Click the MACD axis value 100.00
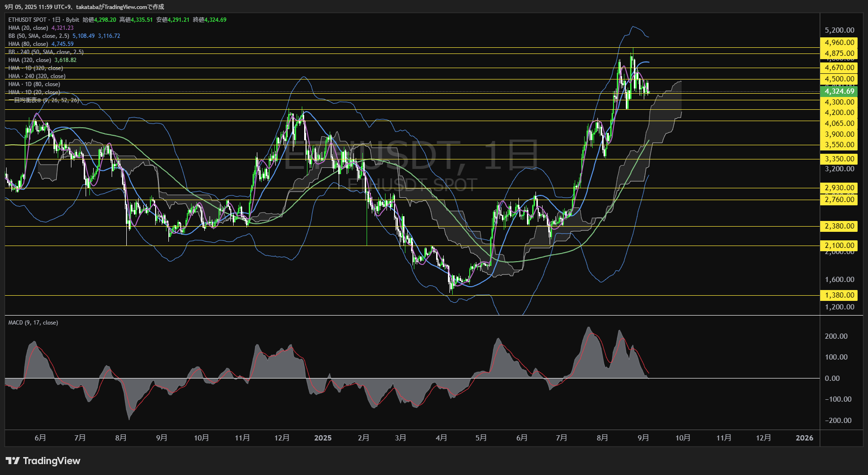Screen dimensions: 868x475 836,357
